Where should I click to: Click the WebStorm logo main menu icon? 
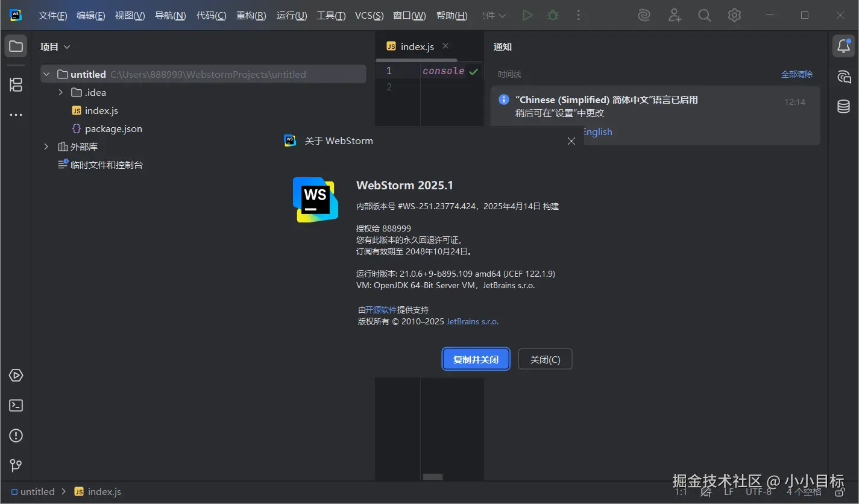[16, 16]
